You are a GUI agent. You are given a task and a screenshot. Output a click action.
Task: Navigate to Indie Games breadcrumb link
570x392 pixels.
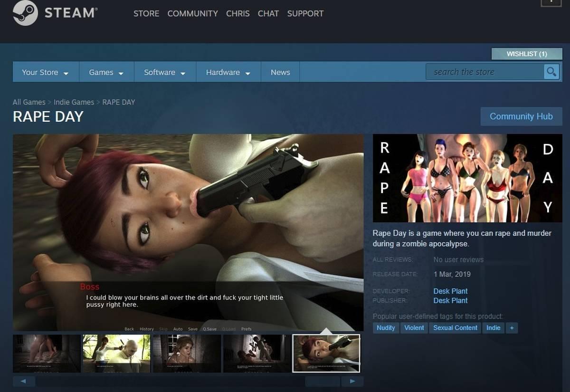(x=74, y=102)
